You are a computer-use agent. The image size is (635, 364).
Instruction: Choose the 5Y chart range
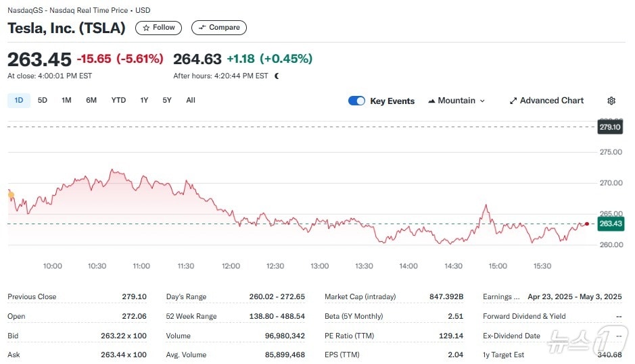[x=167, y=100]
